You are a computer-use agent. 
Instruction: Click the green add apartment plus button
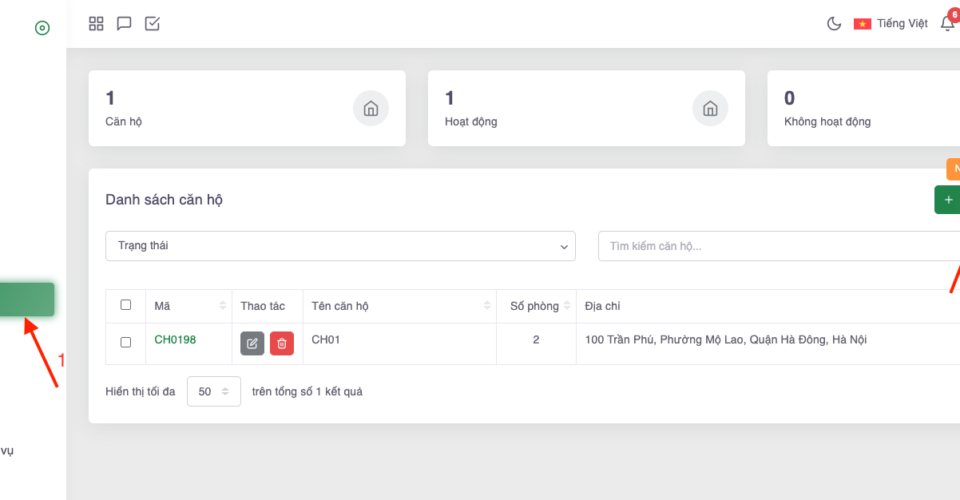(947, 199)
